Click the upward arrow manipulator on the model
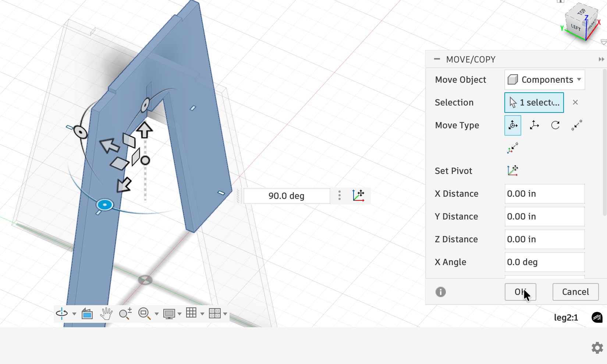Image resolution: width=607 pixels, height=364 pixels. pyautogui.click(x=145, y=130)
